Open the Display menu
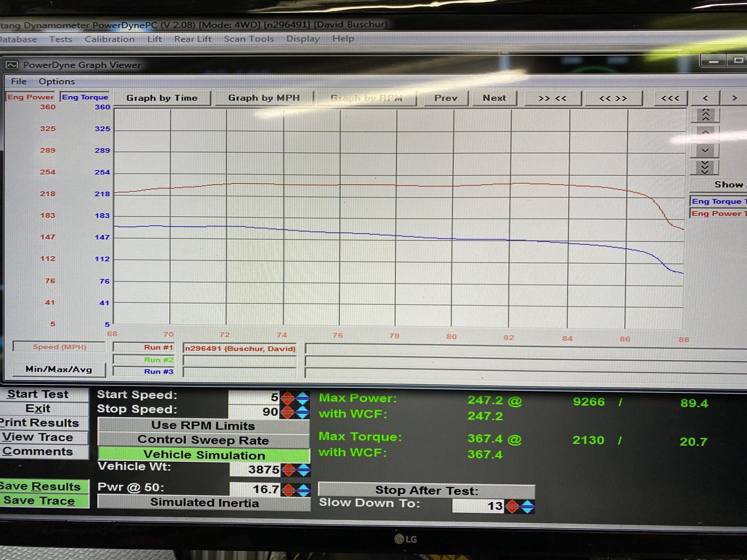 click(x=303, y=39)
